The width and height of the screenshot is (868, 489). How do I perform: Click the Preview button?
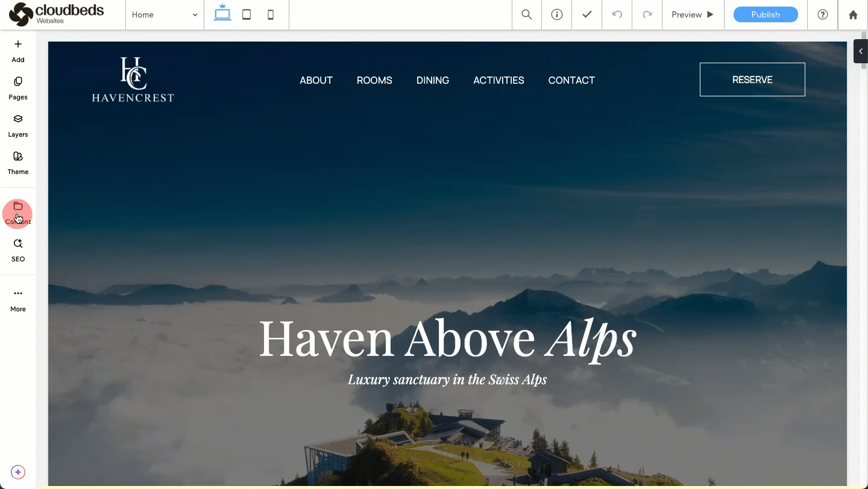(x=693, y=14)
